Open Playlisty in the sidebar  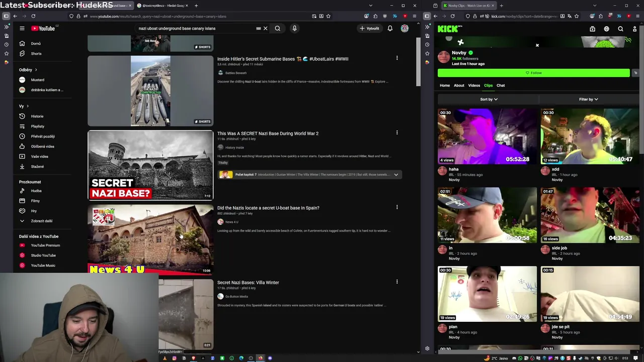click(37, 126)
